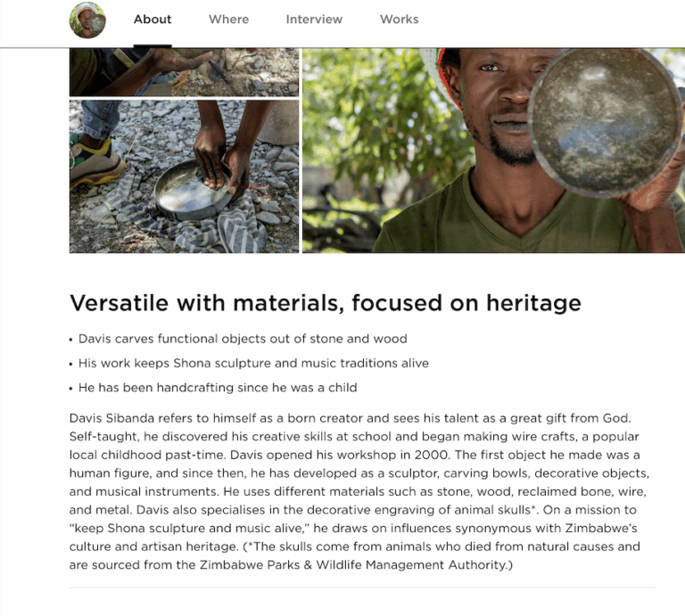Select the About tab

click(153, 20)
